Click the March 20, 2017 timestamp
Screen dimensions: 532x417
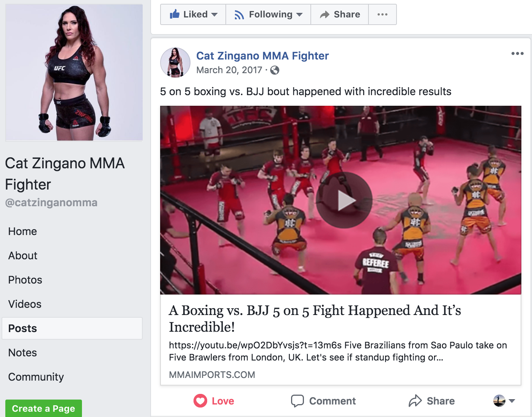click(x=229, y=70)
